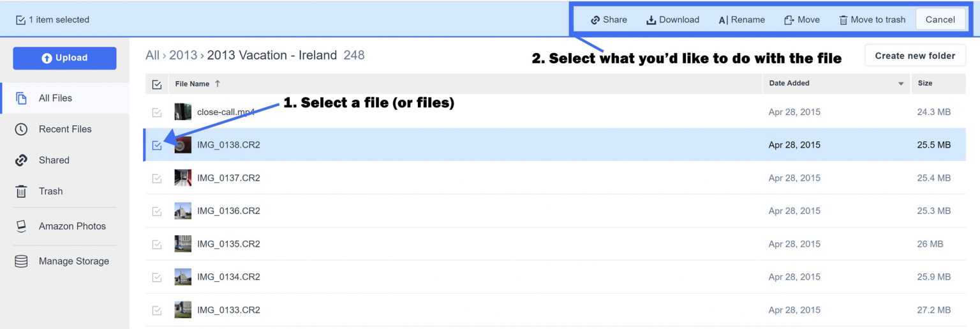
Task: Click the Share link icon in toolbar
Action: (595, 20)
